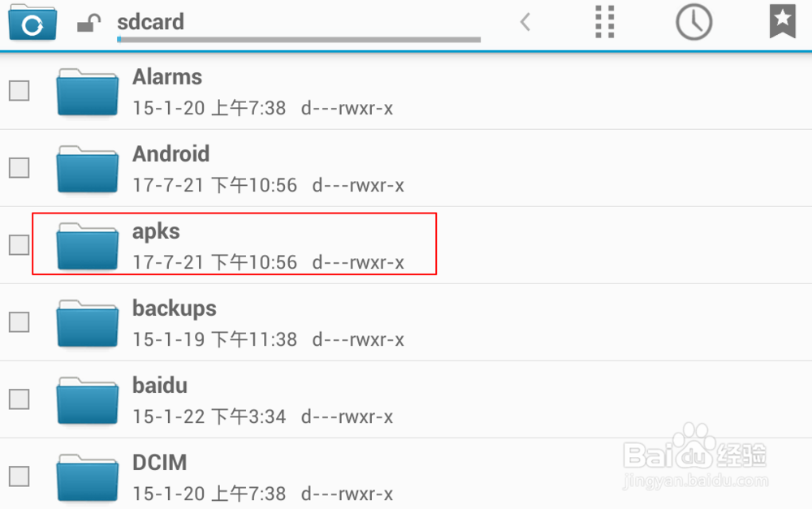Mark the backups folder checkbox
Viewport: 812px width, 509px height.
19,322
